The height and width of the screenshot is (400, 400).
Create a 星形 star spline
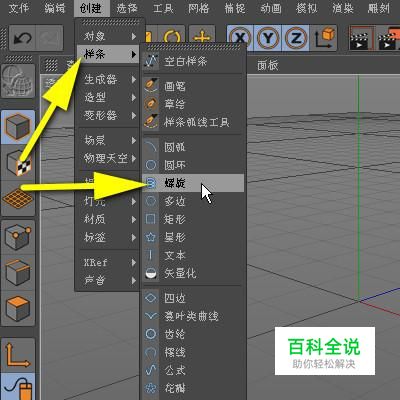tap(193, 237)
